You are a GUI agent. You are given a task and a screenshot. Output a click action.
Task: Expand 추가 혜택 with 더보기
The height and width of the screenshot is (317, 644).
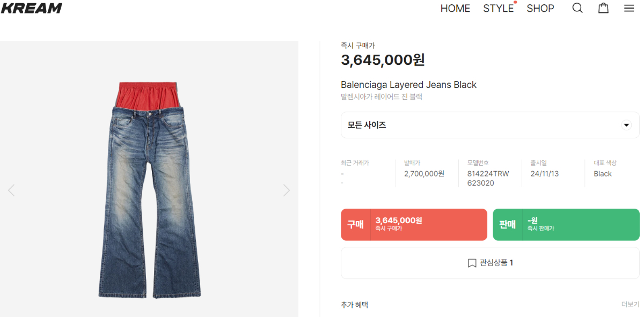630,304
